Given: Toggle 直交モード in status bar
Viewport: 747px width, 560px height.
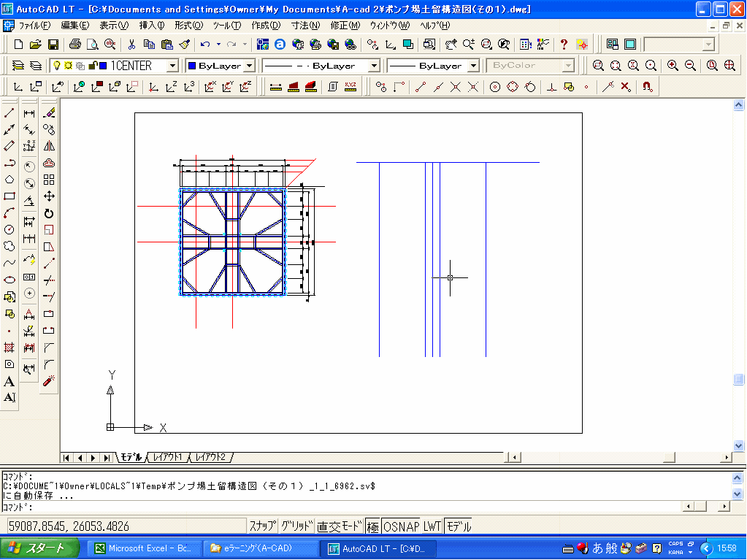Looking at the screenshot, I should pos(340,526).
